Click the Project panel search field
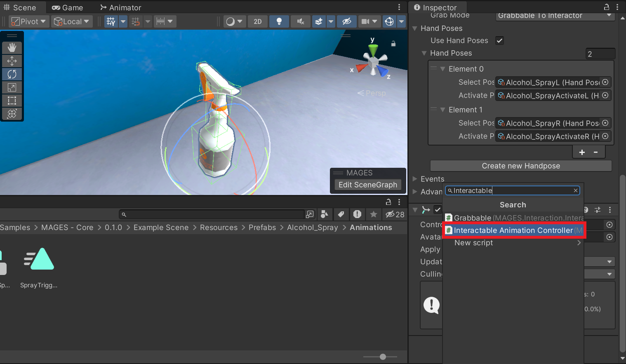Viewport: 626px width, 364px height. tap(212, 214)
